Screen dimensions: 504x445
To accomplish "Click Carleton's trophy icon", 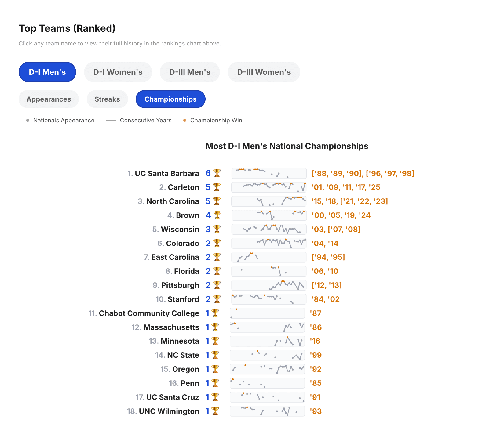I will click(217, 187).
